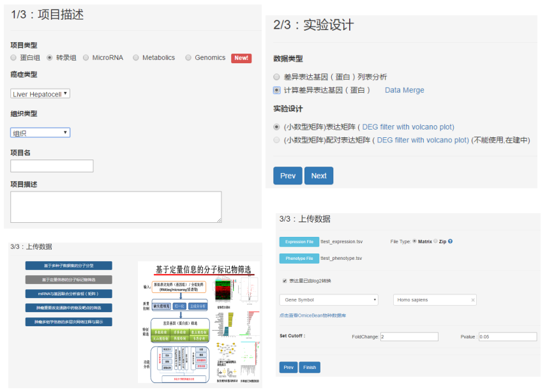The width and height of the screenshot is (547, 392).
Task: Choose 肿瘤多组学信息的多层次网络注释与展示 button
Action: point(69,322)
